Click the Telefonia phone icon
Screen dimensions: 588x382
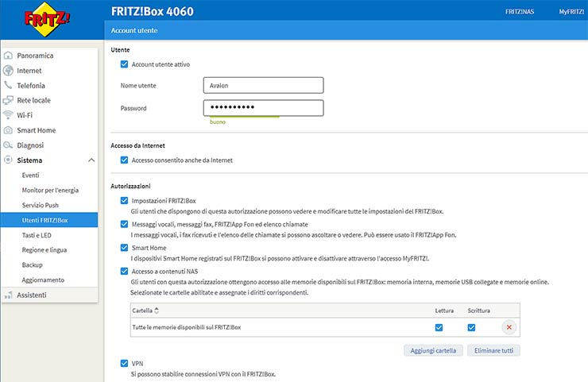8,86
